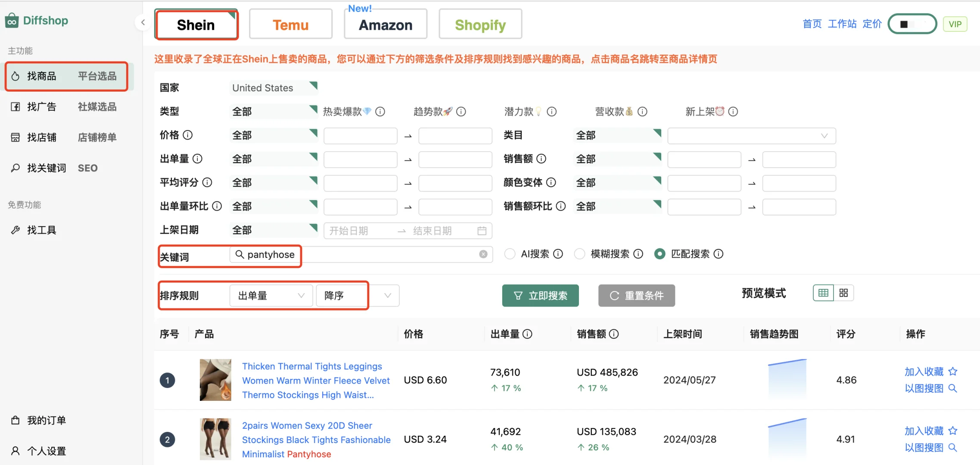Image resolution: width=980 pixels, height=465 pixels.
Task: Expand the 出单量 sort field dropdown
Action: coord(271,296)
